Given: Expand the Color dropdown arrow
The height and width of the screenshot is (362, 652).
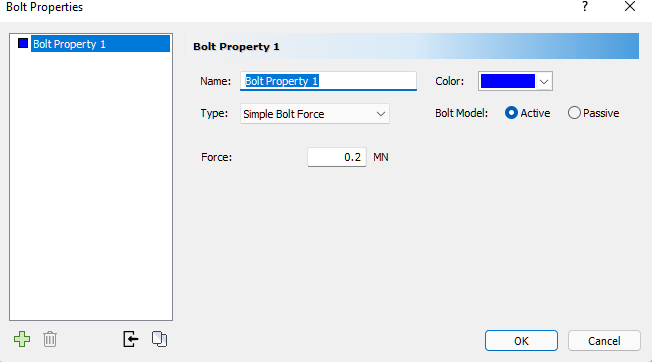Looking at the screenshot, I should click(x=544, y=81).
